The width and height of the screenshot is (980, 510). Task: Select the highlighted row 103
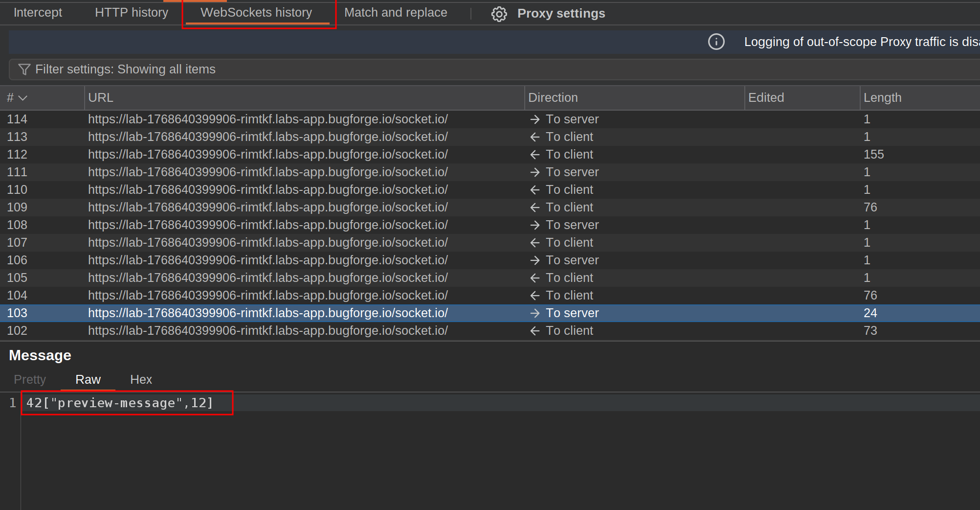point(267,313)
